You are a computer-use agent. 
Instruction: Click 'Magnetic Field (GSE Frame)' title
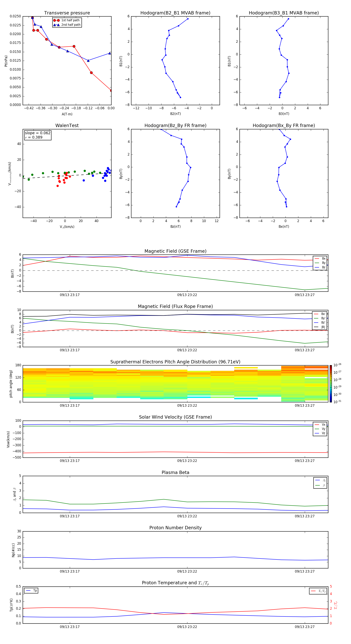pyautogui.click(x=175, y=251)
